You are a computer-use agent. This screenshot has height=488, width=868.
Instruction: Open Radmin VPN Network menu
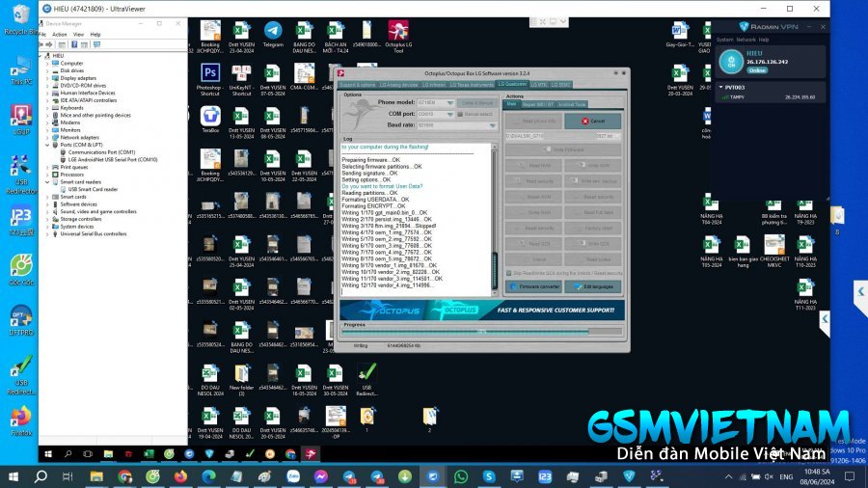[x=746, y=40]
